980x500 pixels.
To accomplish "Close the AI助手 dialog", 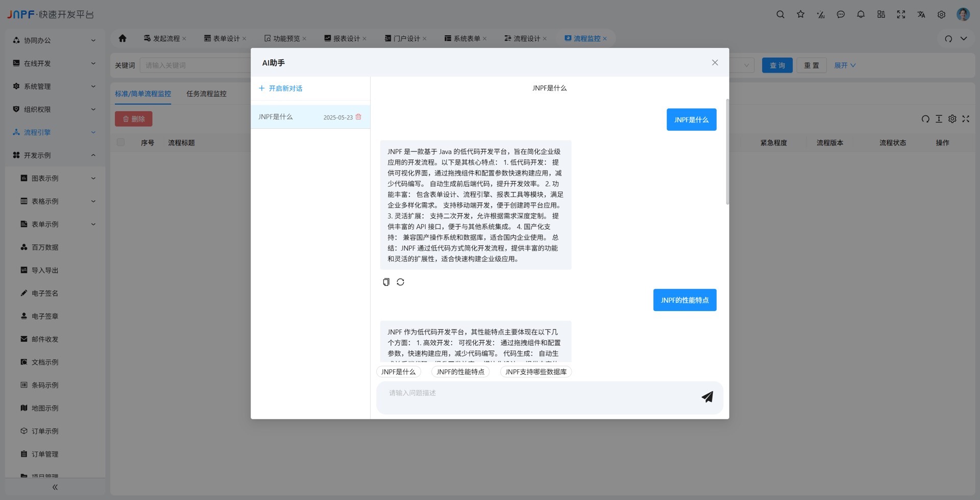I will (715, 62).
